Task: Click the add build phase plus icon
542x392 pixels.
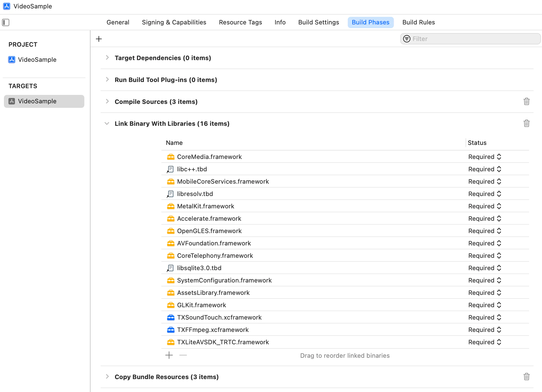Action: (x=99, y=39)
